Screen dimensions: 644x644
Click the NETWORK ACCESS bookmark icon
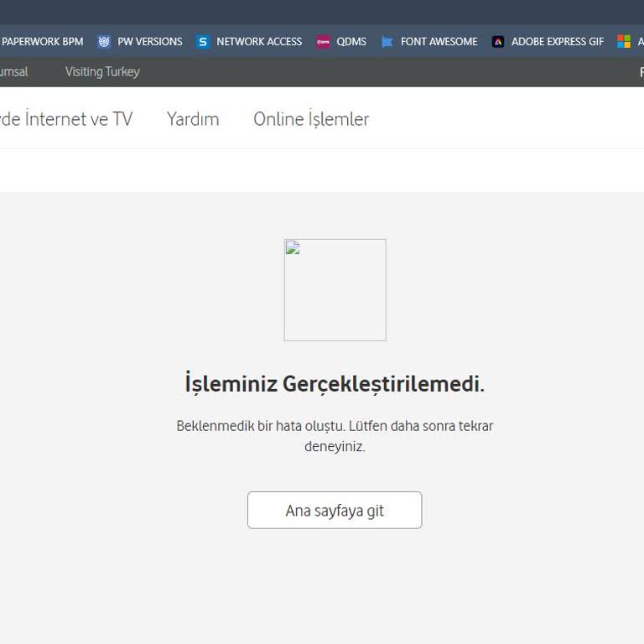point(203,41)
